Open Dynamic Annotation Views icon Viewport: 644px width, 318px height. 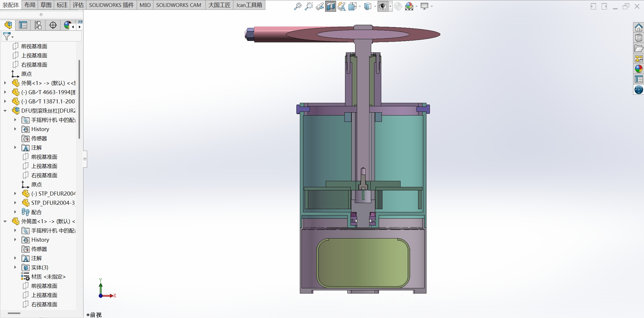click(x=342, y=6)
